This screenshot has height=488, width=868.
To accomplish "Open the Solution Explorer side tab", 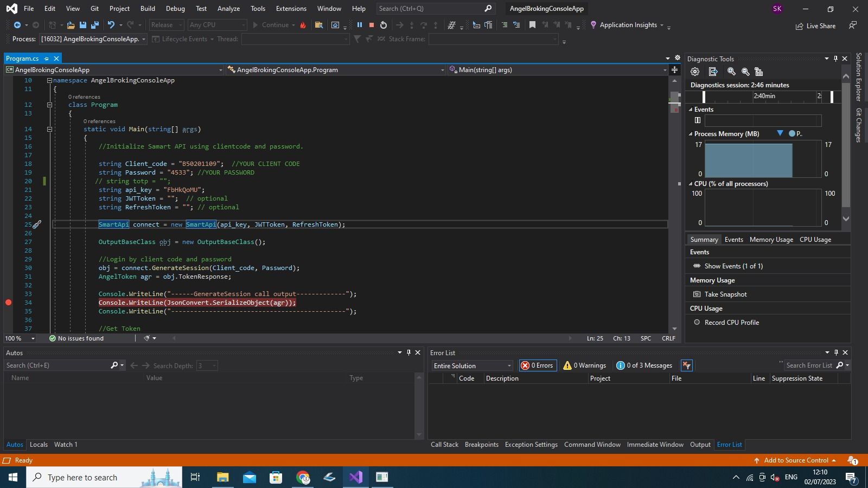I will (859, 77).
